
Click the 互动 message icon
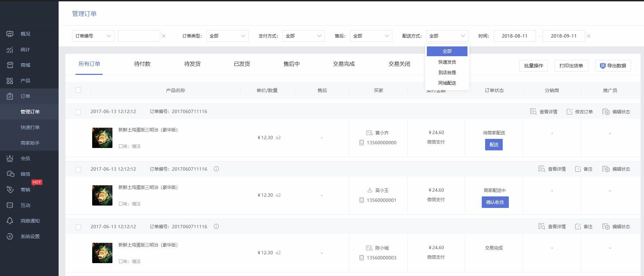click(10, 205)
